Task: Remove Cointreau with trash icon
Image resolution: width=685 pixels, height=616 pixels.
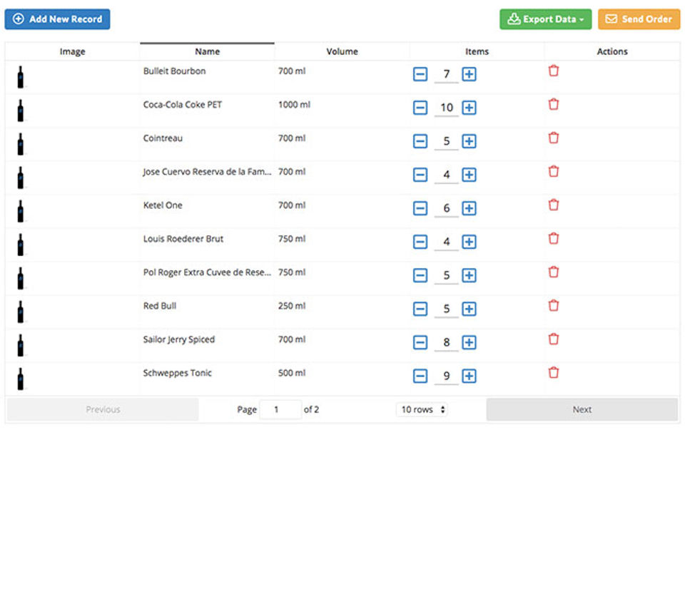Action: pos(554,138)
